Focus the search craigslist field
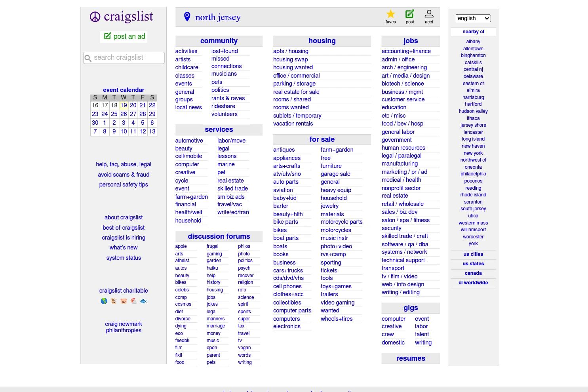 pyautogui.click(x=124, y=58)
